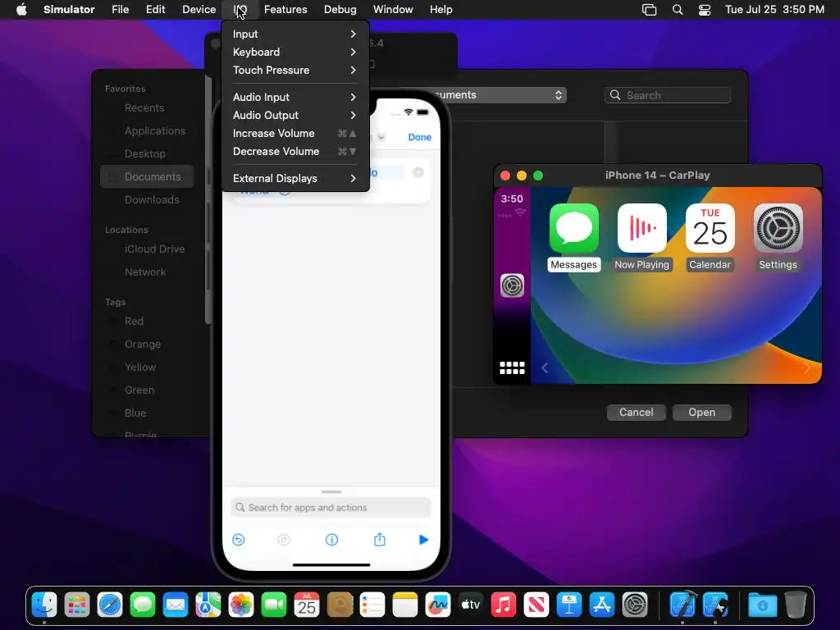Open the Window menu
This screenshot has height=630, width=840.
[393, 10]
